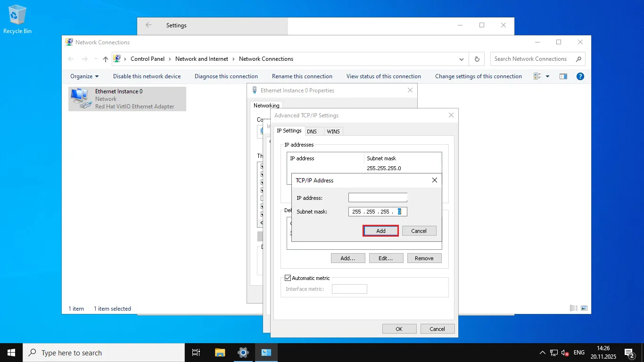Click Diagnose this connection
644x362 pixels.
(226, 76)
